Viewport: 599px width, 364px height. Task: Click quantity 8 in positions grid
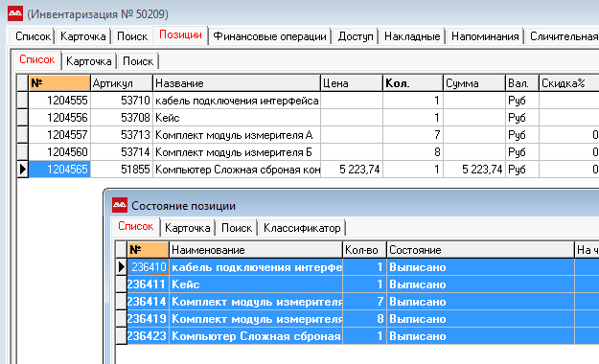(x=413, y=152)
